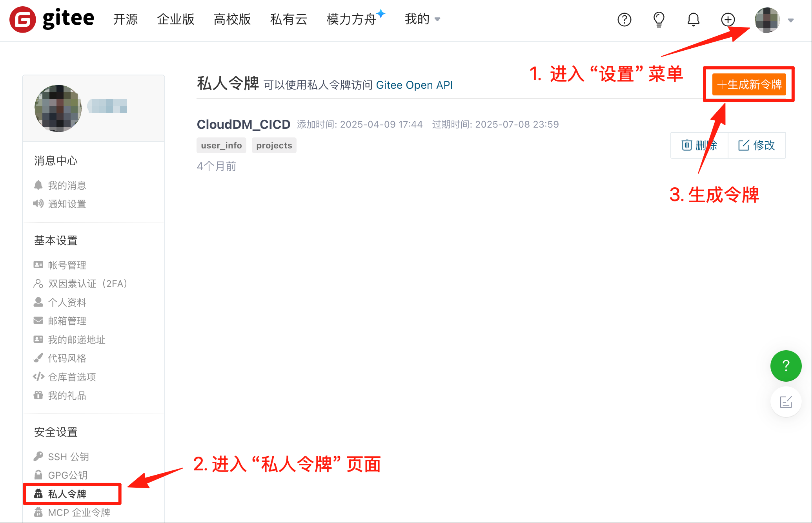Click 修改 to edit the token
812x523 pixels.
(x=756, y=145)
